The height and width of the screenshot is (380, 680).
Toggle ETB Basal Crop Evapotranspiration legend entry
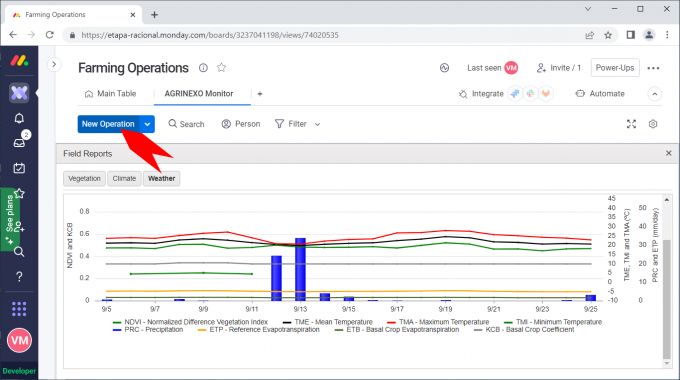[397, 330]
